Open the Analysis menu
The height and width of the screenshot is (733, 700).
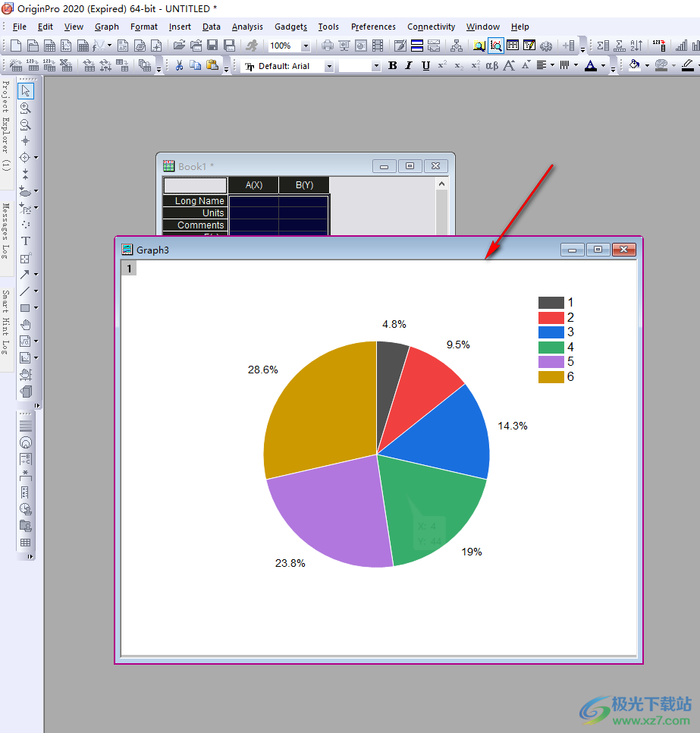pyautogui.click(x=247, y=27)
